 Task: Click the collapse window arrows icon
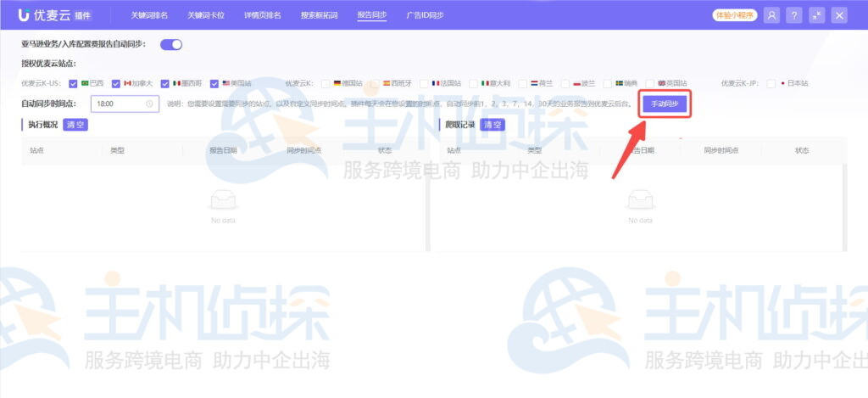[816, 15]
